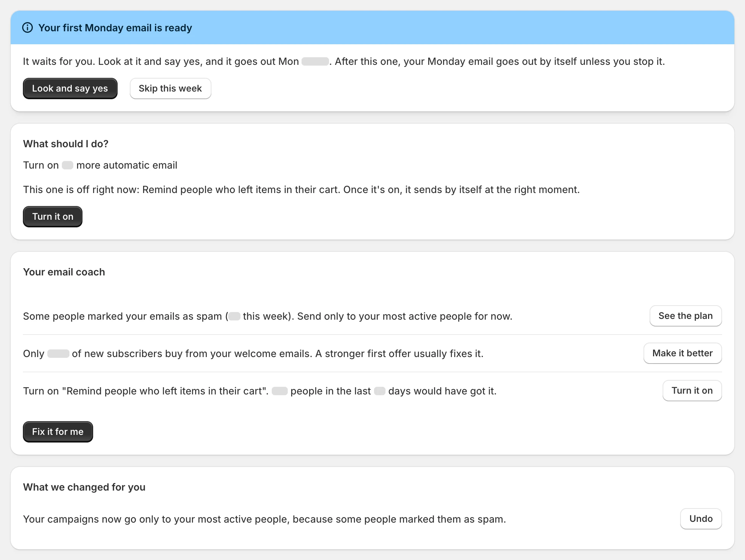Click the info icon in the banner
The image size is (745, 560).
point(27,28)
